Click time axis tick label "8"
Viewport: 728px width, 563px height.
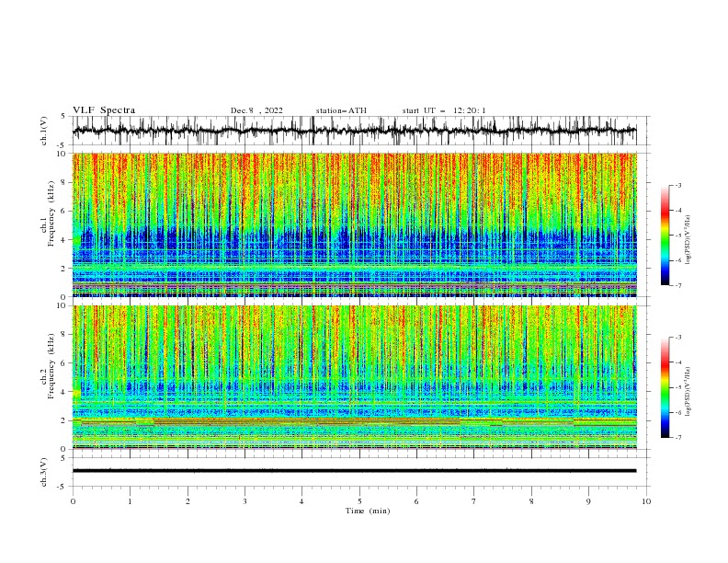pyautogui.click(x=531, y=501)
